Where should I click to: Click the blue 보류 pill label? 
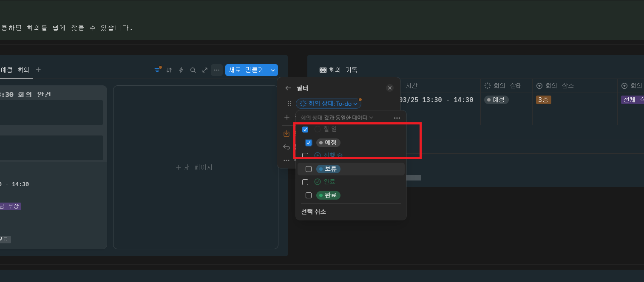coord(329,169)
